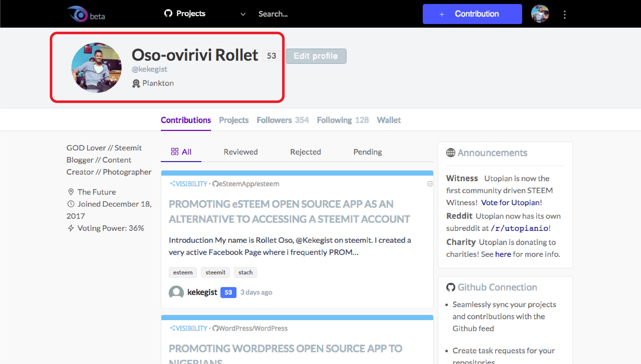Screen dimensions: 641x364
Task: Click VISIBILITY category on eSteem post
Action: pos(191,184)
